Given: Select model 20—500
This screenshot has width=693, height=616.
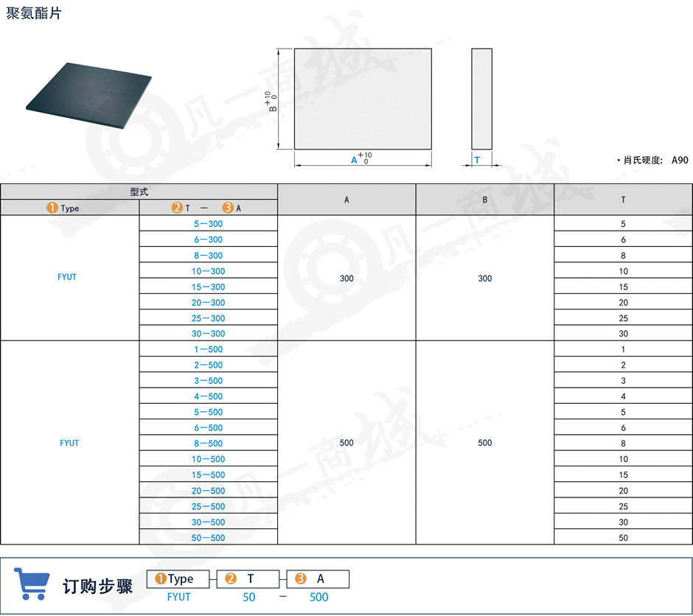Looking at the screenshot, I should 208,491.
